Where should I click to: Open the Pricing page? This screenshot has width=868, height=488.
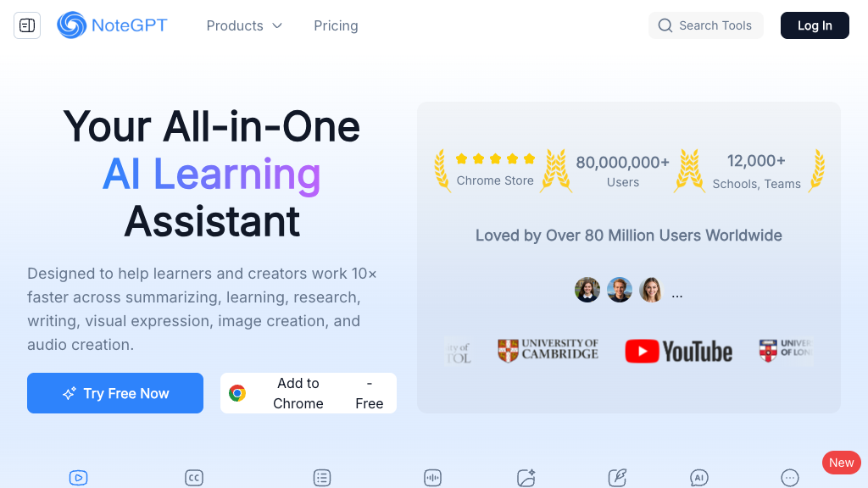tap(336, 25)
